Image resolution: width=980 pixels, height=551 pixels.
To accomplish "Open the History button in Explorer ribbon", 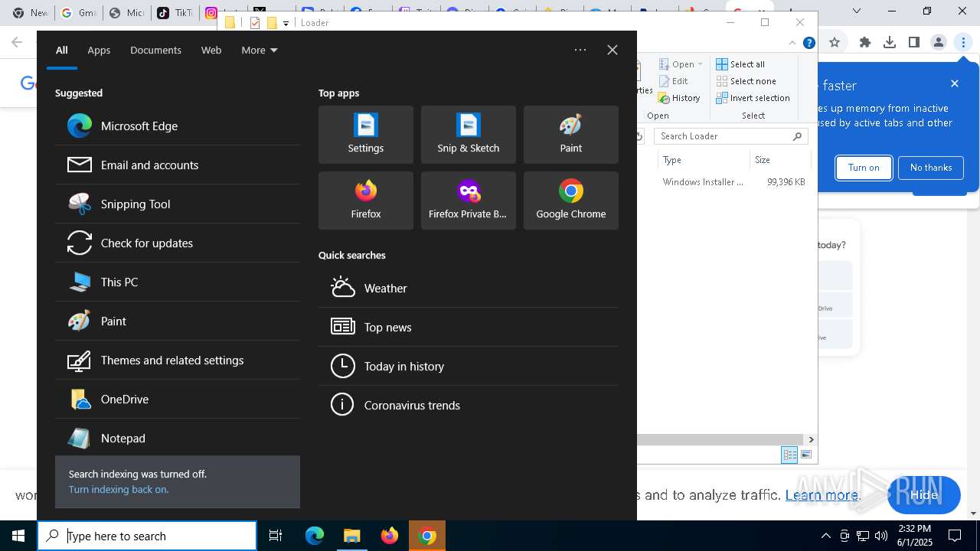I will pos(679,98).
